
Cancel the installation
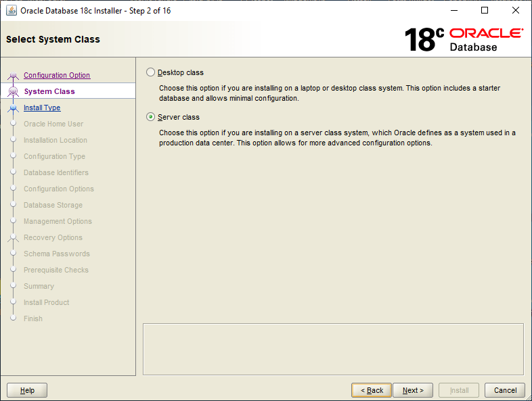click(505, 390)
